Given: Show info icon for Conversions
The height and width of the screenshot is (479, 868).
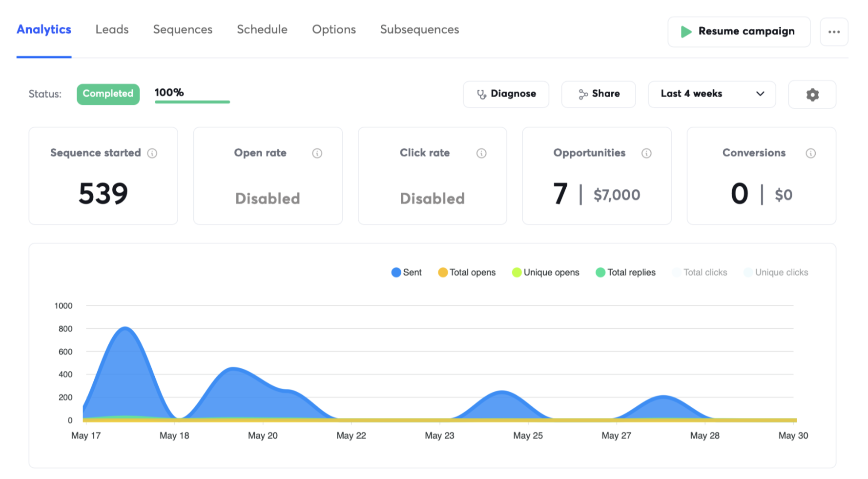Looking at the screenshot, I should point(811,153).
